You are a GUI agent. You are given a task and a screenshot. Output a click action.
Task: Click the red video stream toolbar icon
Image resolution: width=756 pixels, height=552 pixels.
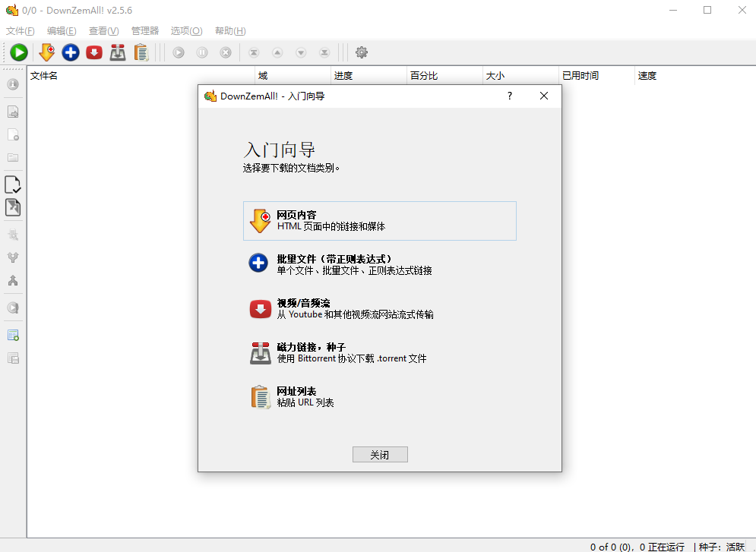pos(94,52)
